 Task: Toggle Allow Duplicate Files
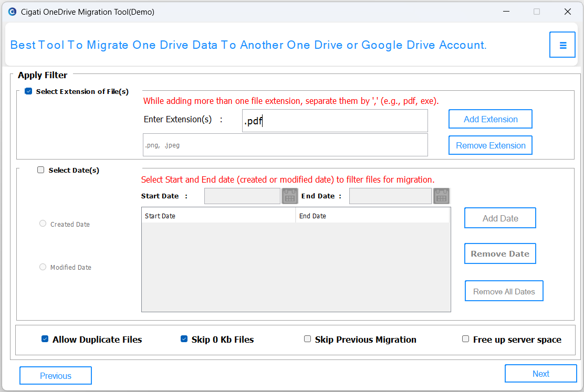click(x=45, y=339)
